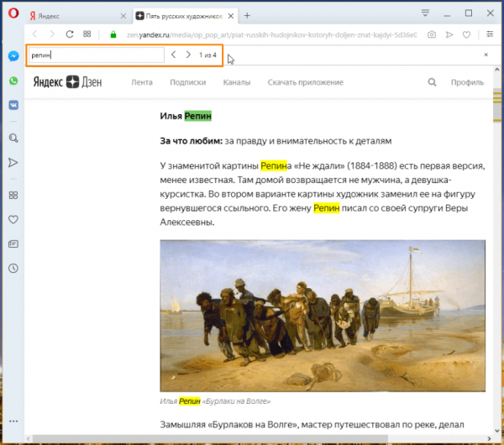Click the vertical scrollbar thumb
This screenshot has height=445, width=504.
(497, 105)
